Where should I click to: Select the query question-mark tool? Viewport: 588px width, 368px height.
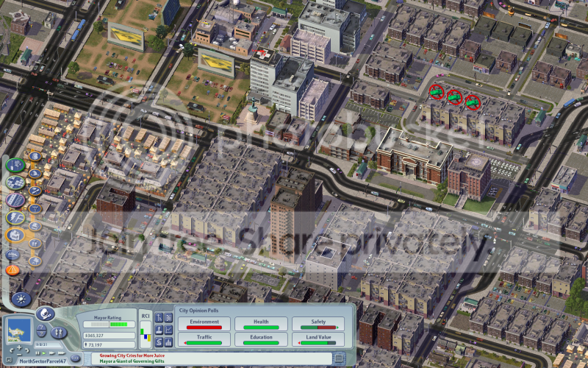click(x=42, y=328)
